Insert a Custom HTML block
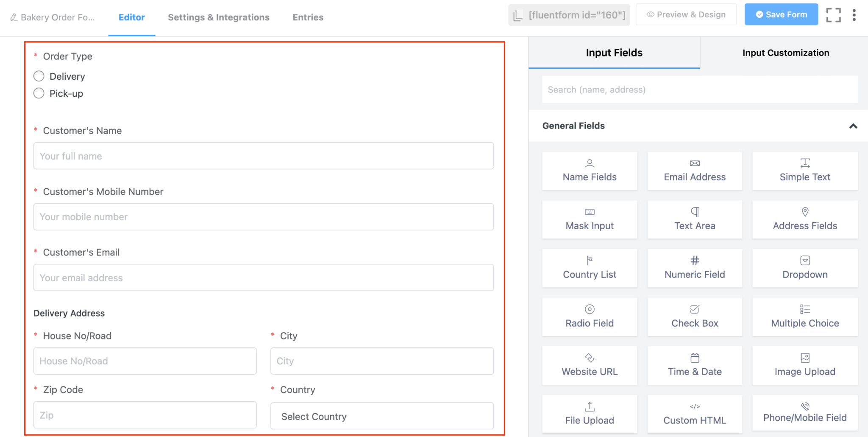The width and height of the screenshot is (868, 437). coord(695,414)
